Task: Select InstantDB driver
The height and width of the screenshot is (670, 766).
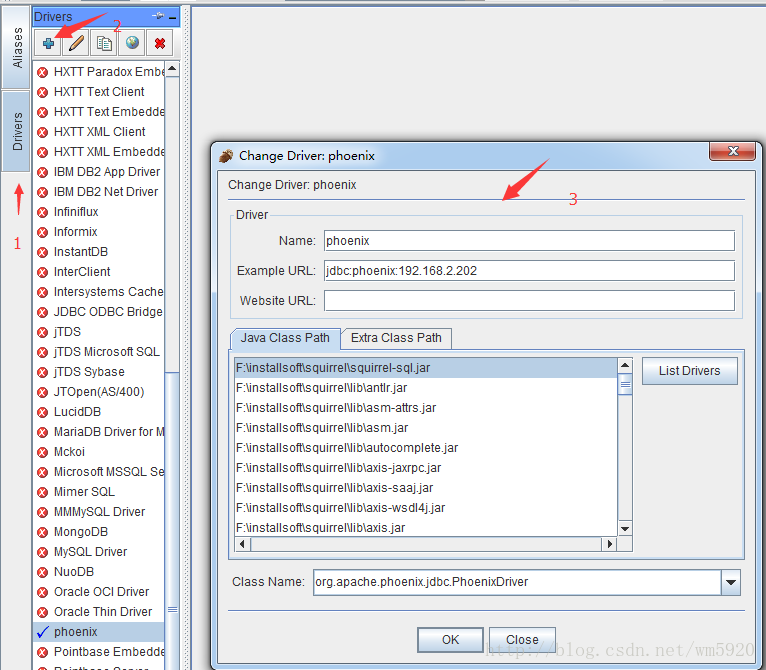Action: (x=99, y=252)
